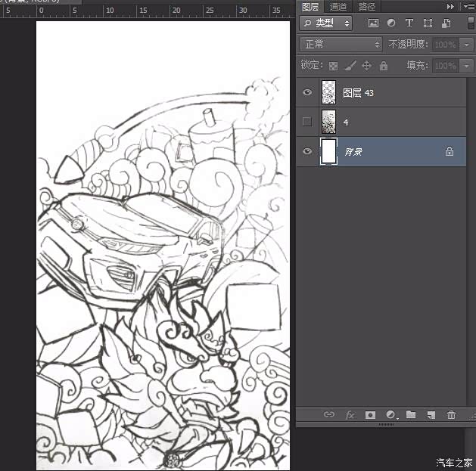
Task: Click the type layer filter icon
Action: coord(409,23)
